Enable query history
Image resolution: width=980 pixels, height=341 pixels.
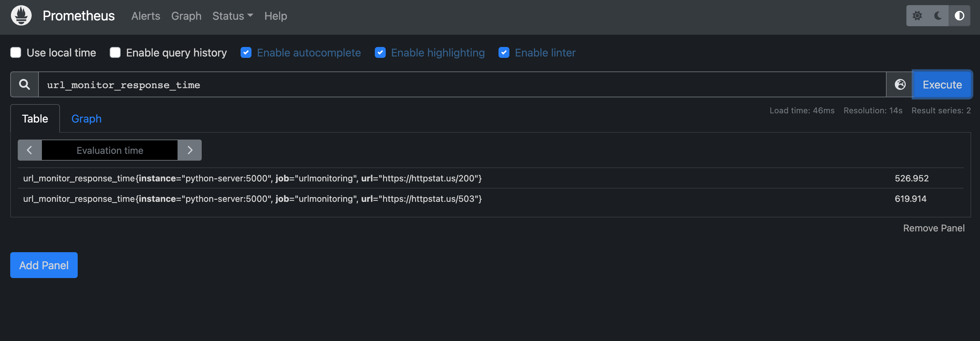(x=115, y=52)
